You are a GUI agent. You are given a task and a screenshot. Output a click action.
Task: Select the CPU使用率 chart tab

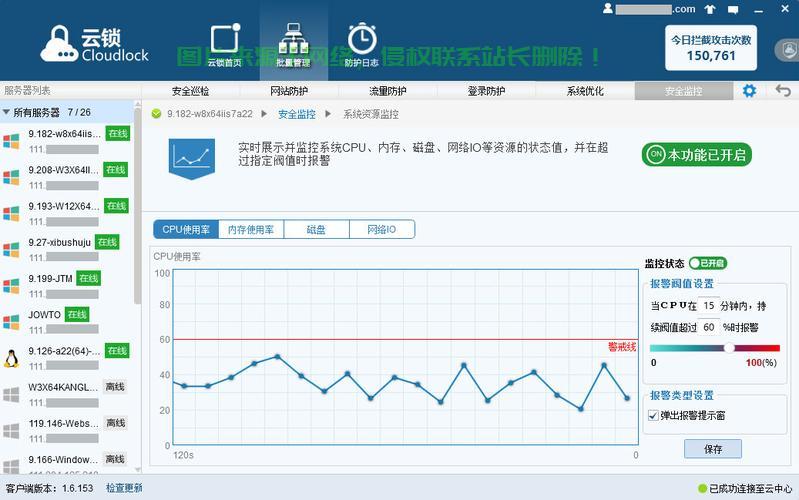[x=186, y=229]
